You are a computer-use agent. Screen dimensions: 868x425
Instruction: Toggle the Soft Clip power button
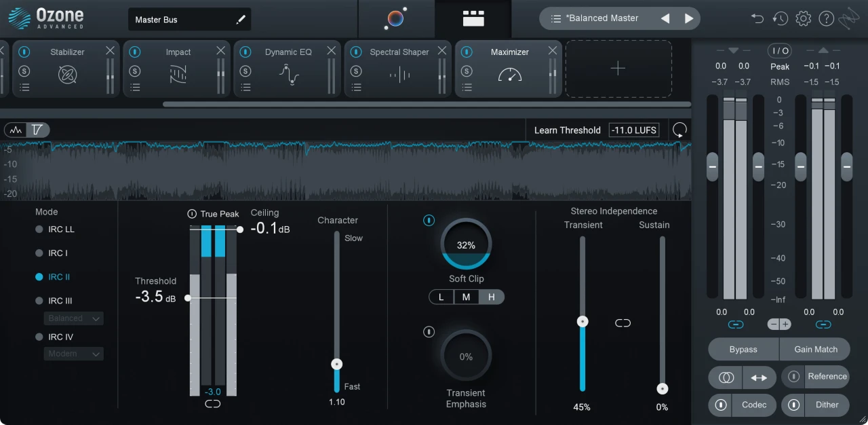click(x=429, y=221)
